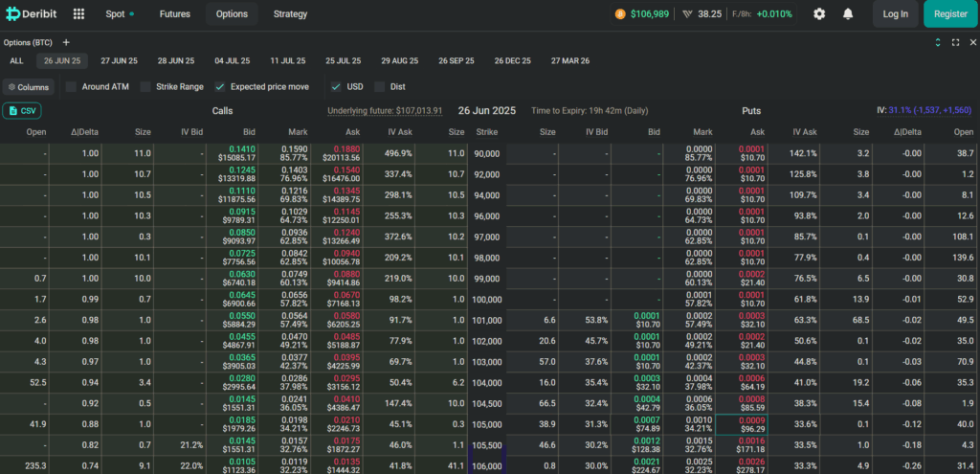Open the Spot navigation dropdown
Screen dimensions: 980x474
click(120, 13)
